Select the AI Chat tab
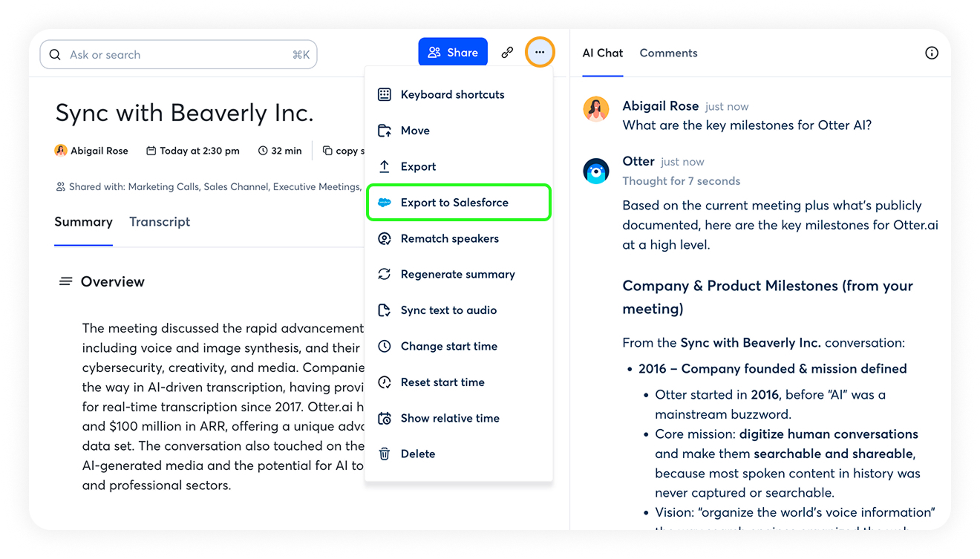 click(602, 53)
